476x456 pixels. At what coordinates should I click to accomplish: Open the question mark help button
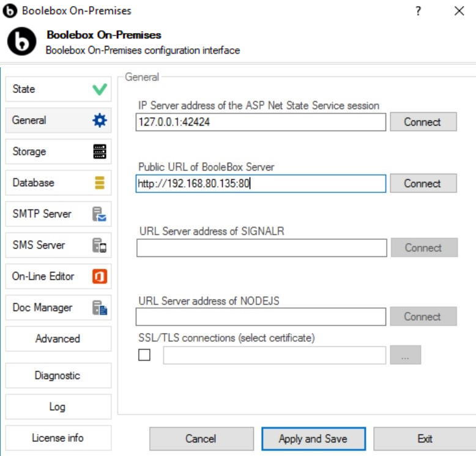coord(418,11)
